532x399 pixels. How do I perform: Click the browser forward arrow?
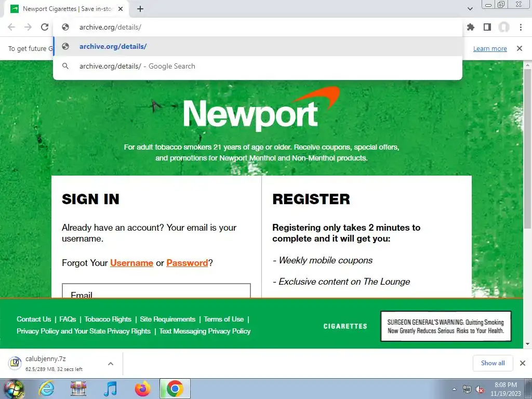pyautogui.click(x=28, y=27)
